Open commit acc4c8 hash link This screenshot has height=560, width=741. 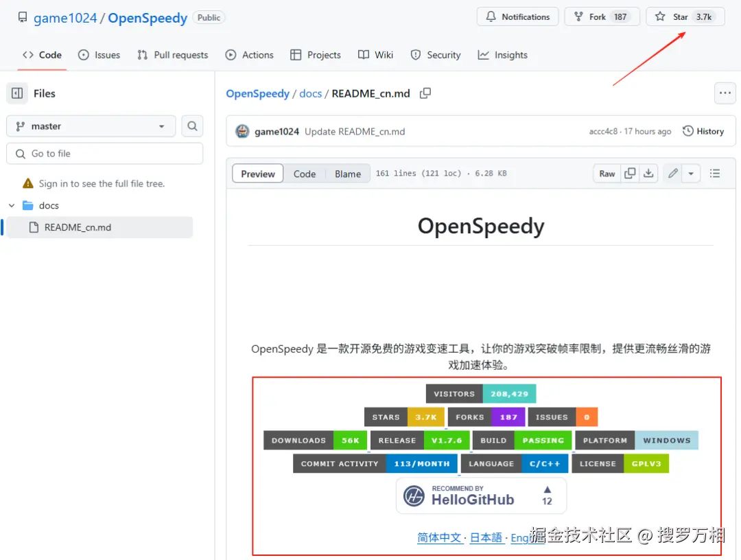point(603,131)
